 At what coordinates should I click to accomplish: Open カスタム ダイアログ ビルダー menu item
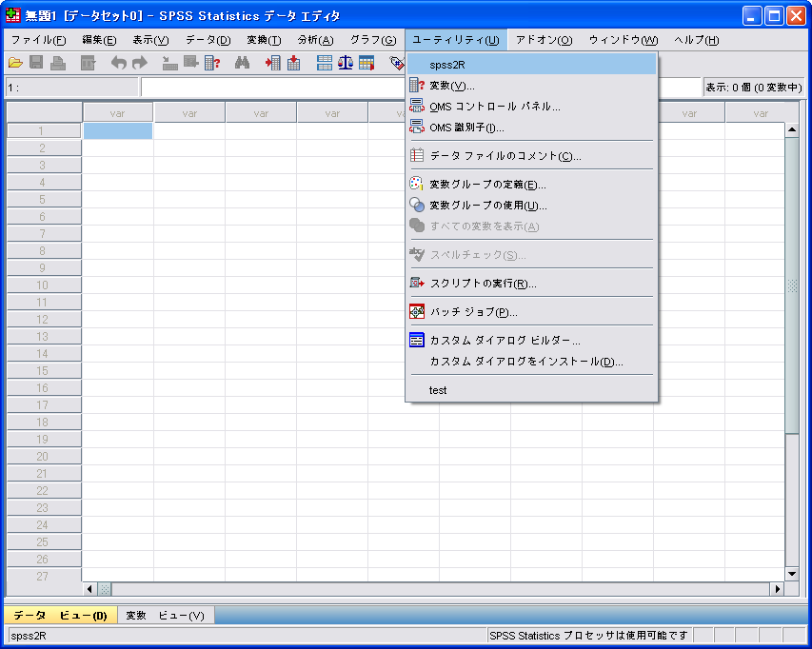coord(505,341)
